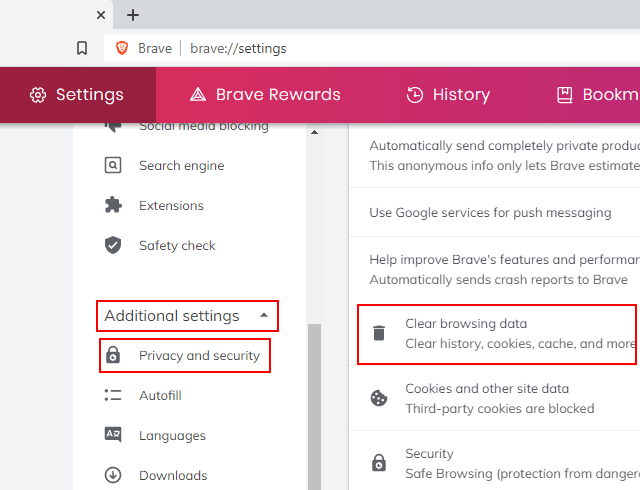Click the sidebar scrollbar thumb

(314, 407)
